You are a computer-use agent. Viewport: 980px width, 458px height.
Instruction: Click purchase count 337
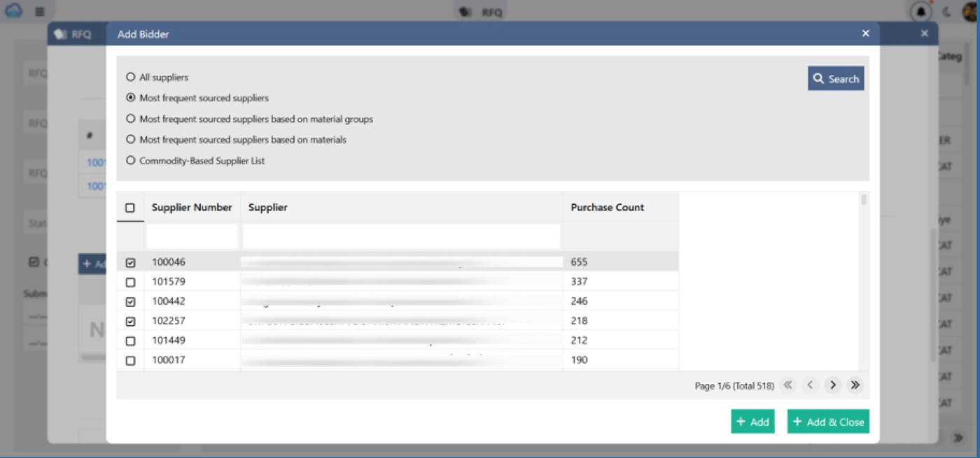[579, 282]
